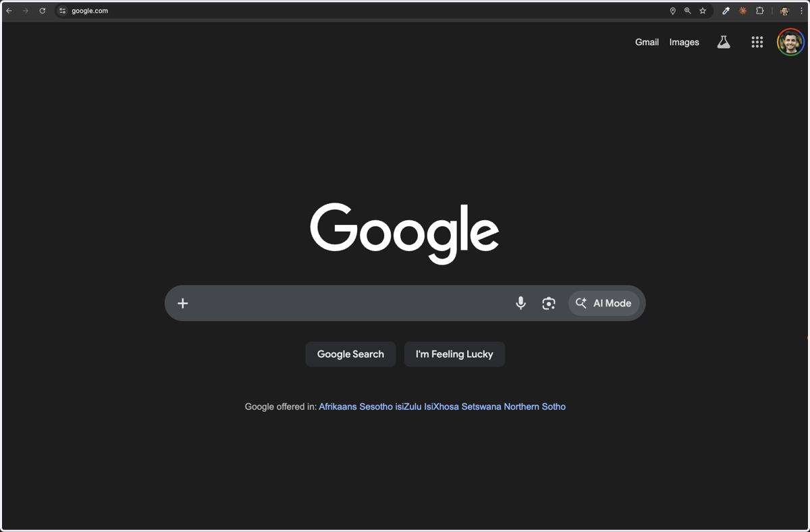The width and height of the screenshot is (810, 532).
Task: Click the Google logo
Action: coord(404,233)
